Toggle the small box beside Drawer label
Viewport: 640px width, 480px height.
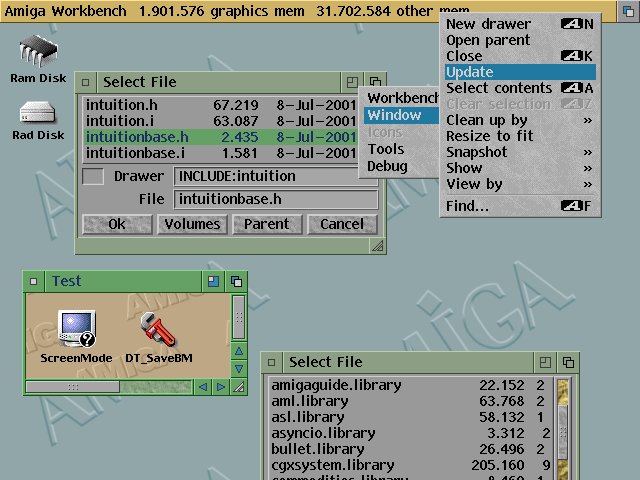[x=93, y=176]
